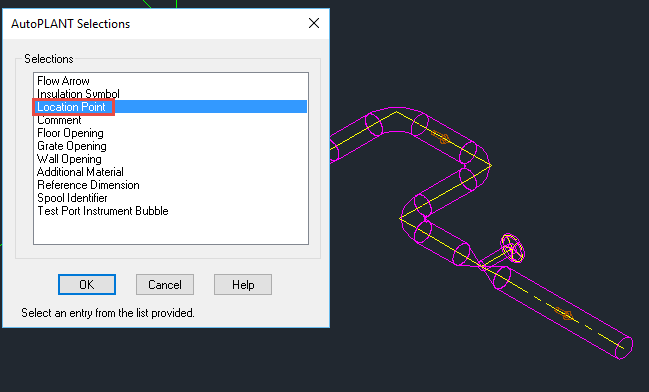Confirm selection with the OK button
The width and height of the screenshot is (649, 392).
coord(87,285)
